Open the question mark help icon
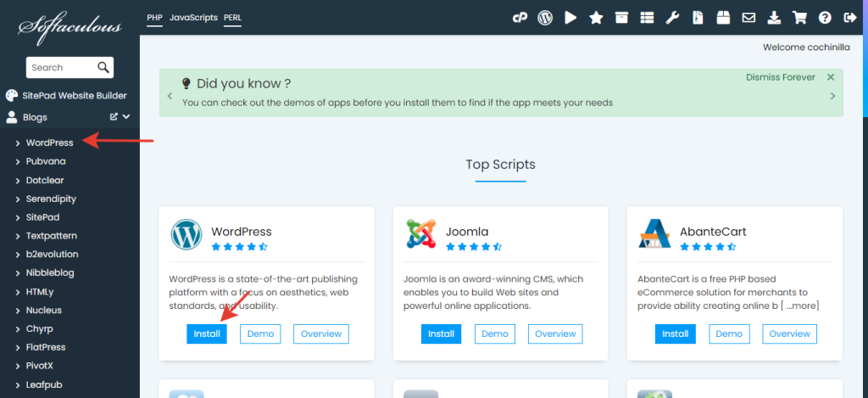 [x=825, y=18]
